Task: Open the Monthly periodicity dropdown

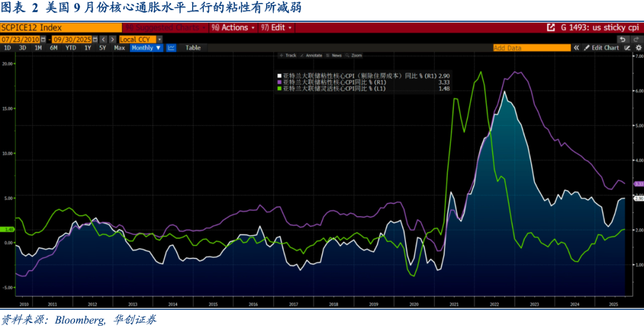Action: (147, 48)
